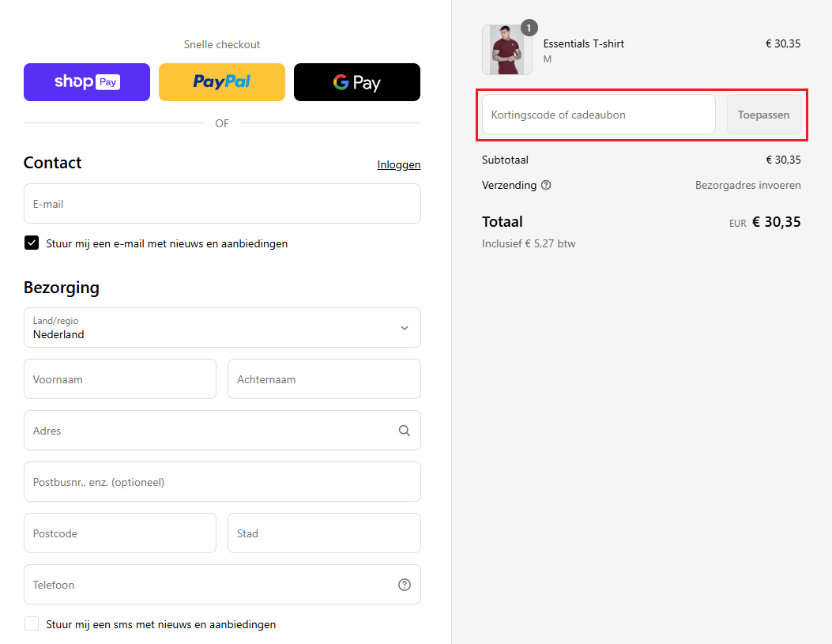Pay with Shop Pay button
The width and height of the screenshot is (832, 644).
pos(87,82)
